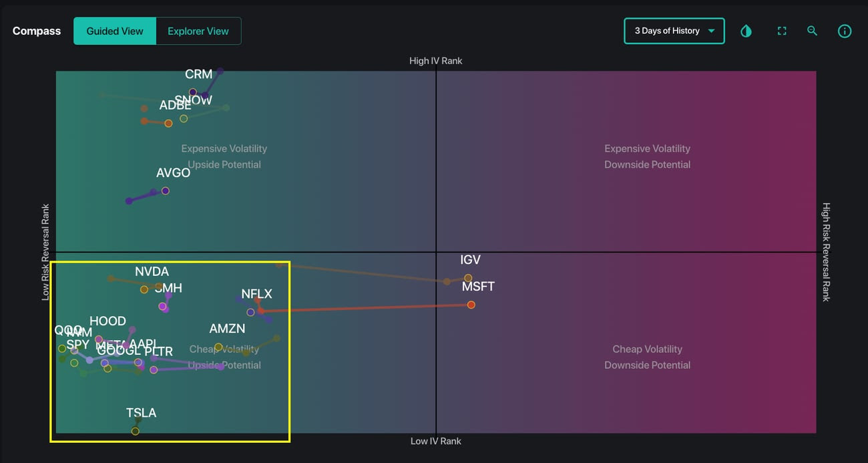Image resolution: width=868 pixels, height=463 pixels.
Task: Click the Compass title
Action: (x=37, y=31)
